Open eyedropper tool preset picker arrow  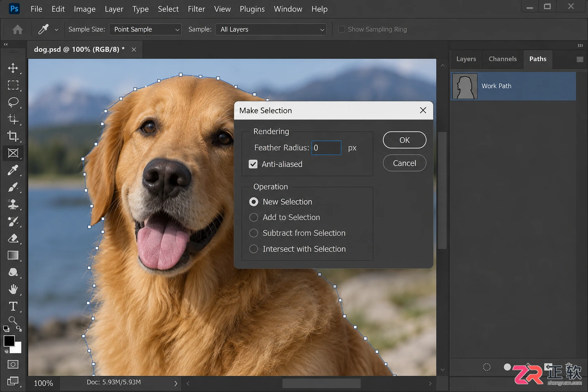click(x=56, y=30)
